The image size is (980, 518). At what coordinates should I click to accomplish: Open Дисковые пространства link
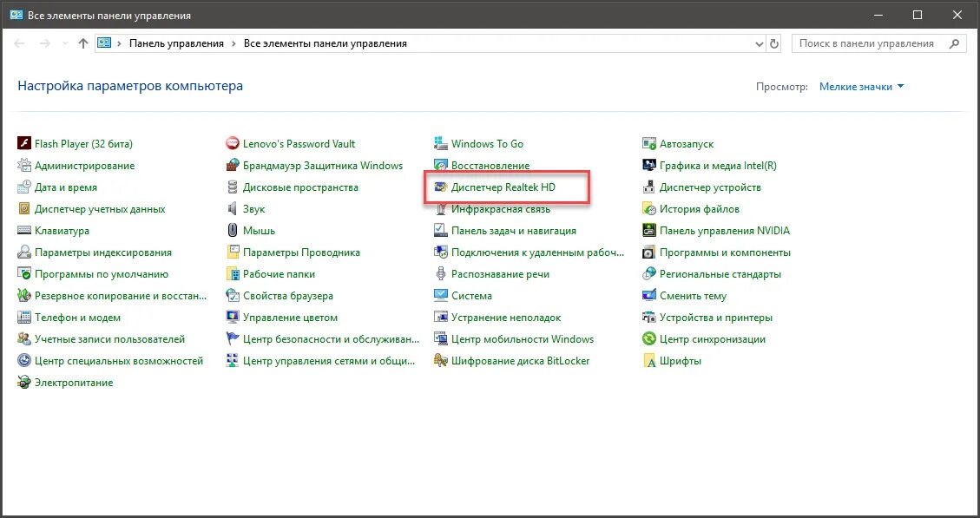pos(300,187)
